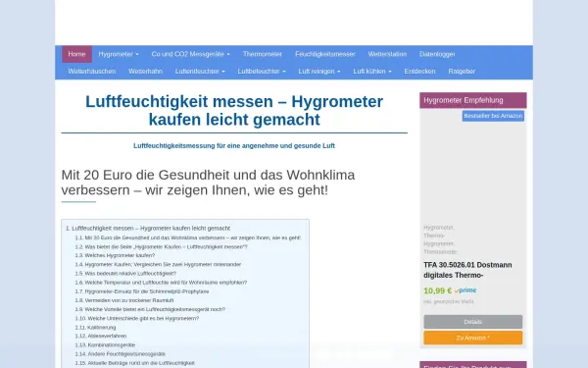Open TOC entry 1 Luftfeuchtigkeit messen
Screen dimensions: 588x368
click(148, 228)
